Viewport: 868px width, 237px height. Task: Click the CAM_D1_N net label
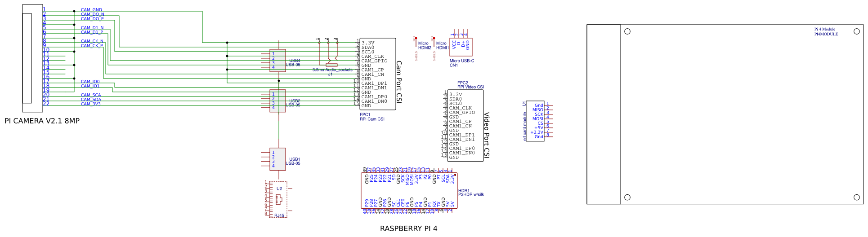coord(92,27)
